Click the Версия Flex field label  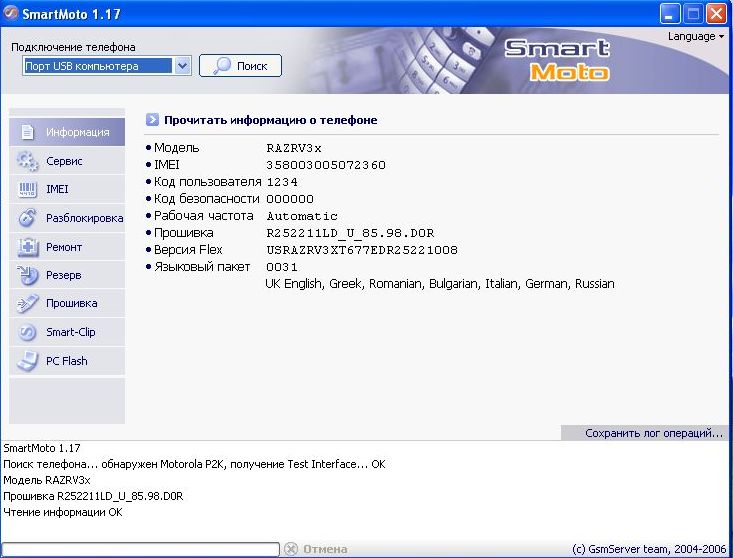pos(188,250)
